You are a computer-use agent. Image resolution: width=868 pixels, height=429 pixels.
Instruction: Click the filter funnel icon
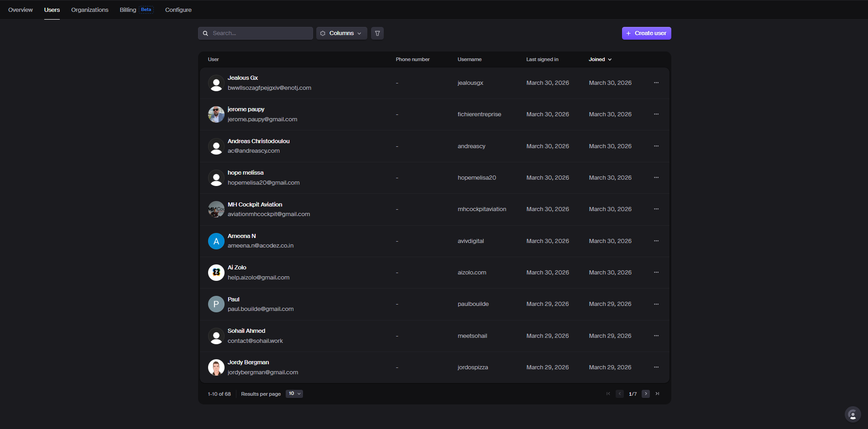(377, 33)
